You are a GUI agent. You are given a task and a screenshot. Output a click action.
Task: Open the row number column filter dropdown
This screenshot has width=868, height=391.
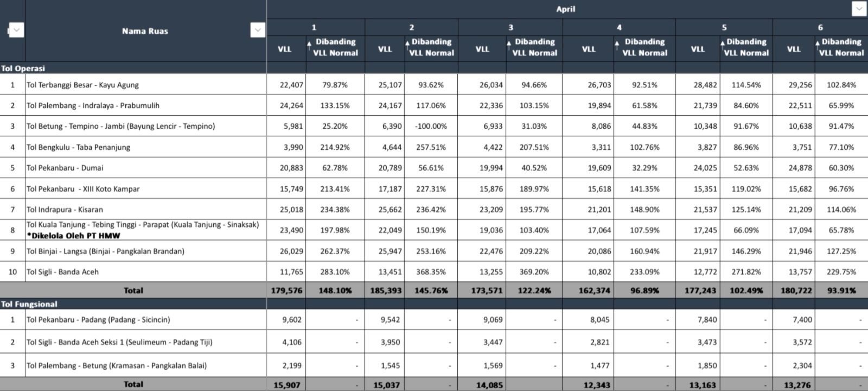tap(16, 30)
